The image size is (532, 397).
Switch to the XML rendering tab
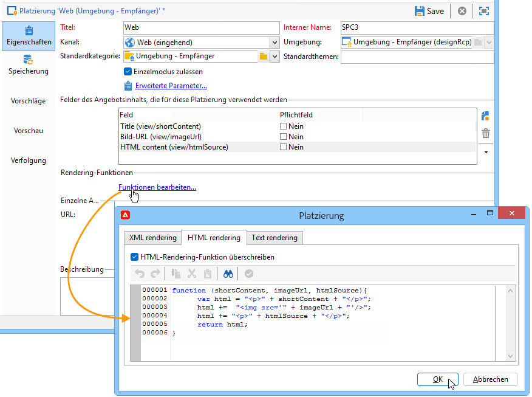click(152, 238)
